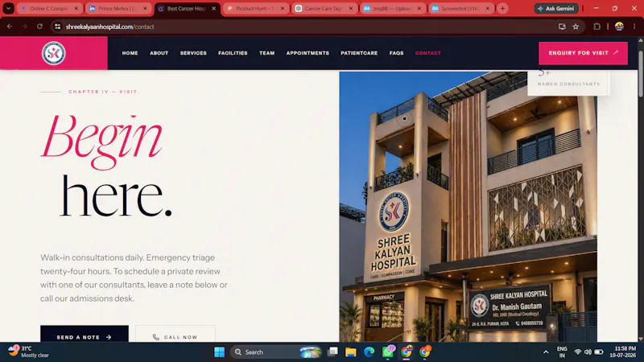Show hidden system tray icons chevron
The width and height of the screenshot is (644, 362).
pyautogui.click(x=546, y=352)
